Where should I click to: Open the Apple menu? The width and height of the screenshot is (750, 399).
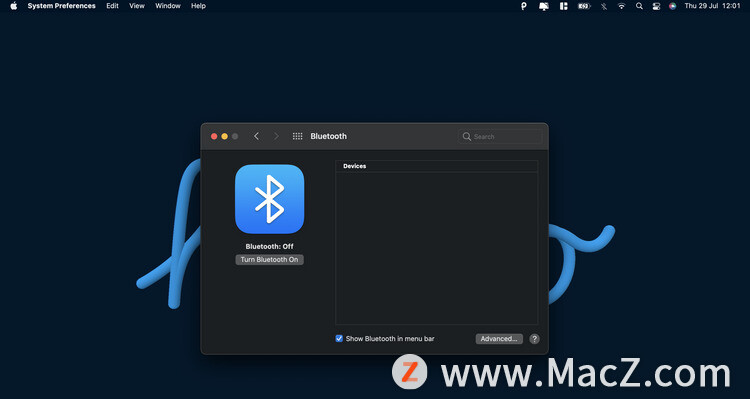13,6
